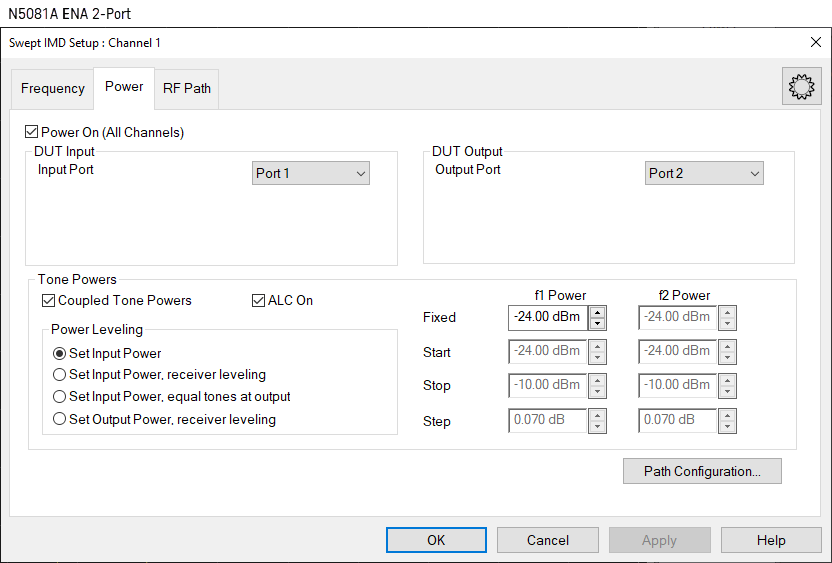Click the f1 Fixed power input field

pyautogui.click(x=547, y=318)
